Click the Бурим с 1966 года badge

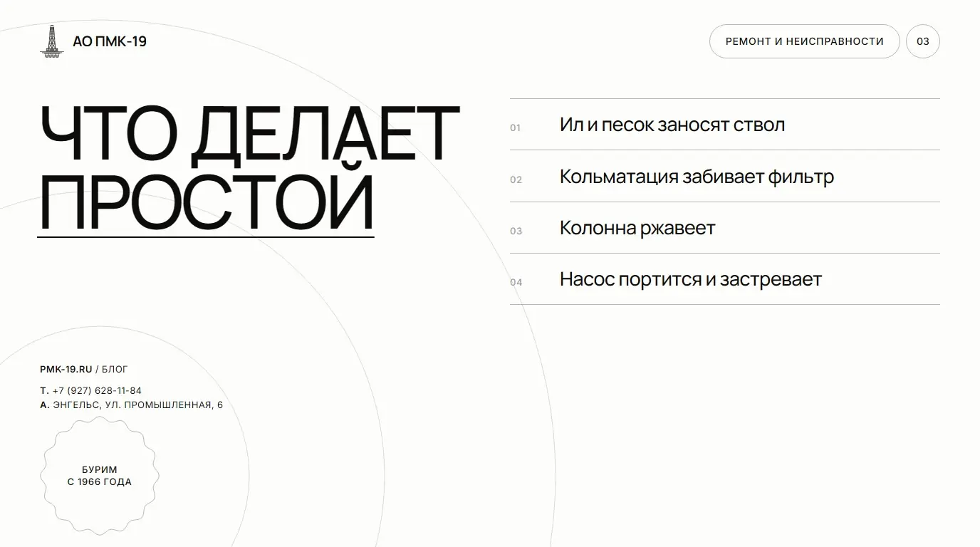pos(100,476)
